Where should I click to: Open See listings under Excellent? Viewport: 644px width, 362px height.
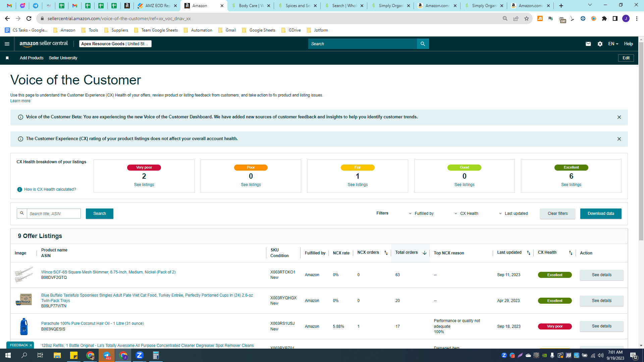[571, 185]
